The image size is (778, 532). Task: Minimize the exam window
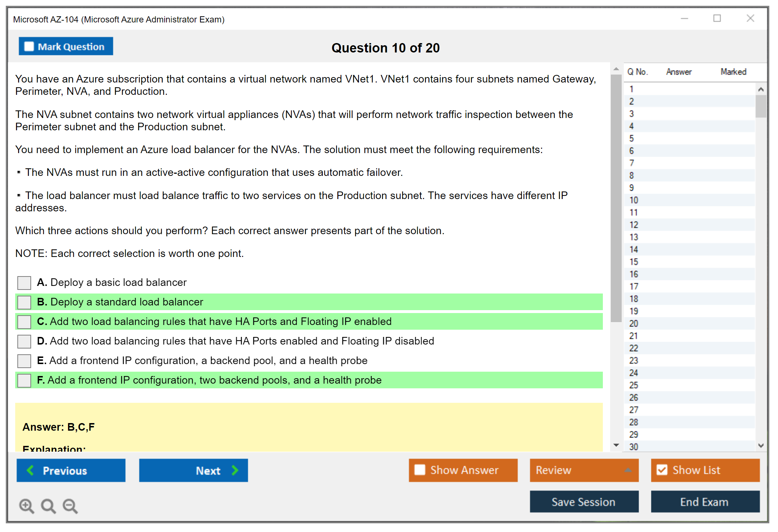coord(684,18)
